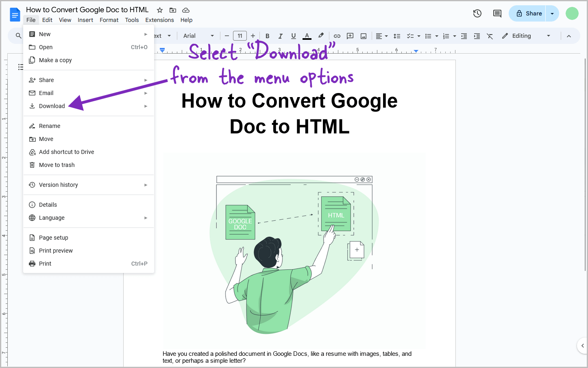Open the checklist dropdown

coord(414,36)
